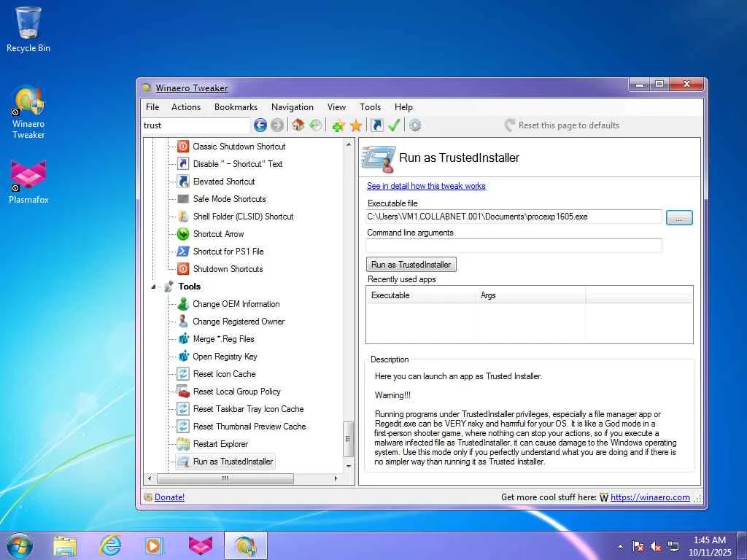747x560 pixels.
Task: Click the greyed Forward navigation icon
Action: click(x=276, y=125)
